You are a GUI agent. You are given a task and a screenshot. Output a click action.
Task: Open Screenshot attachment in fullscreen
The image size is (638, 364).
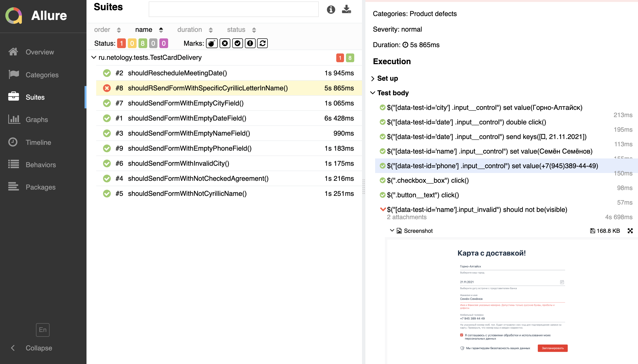[x=630, y=231]
